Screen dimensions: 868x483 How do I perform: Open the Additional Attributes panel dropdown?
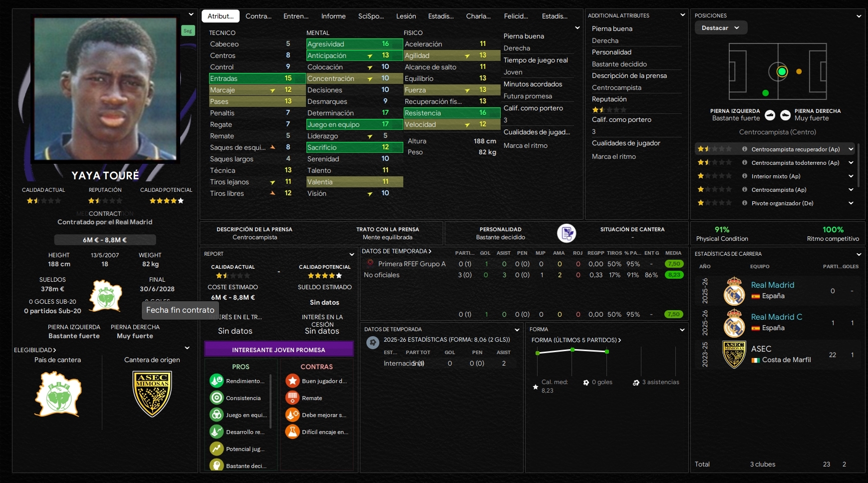[x=683, y=15]
